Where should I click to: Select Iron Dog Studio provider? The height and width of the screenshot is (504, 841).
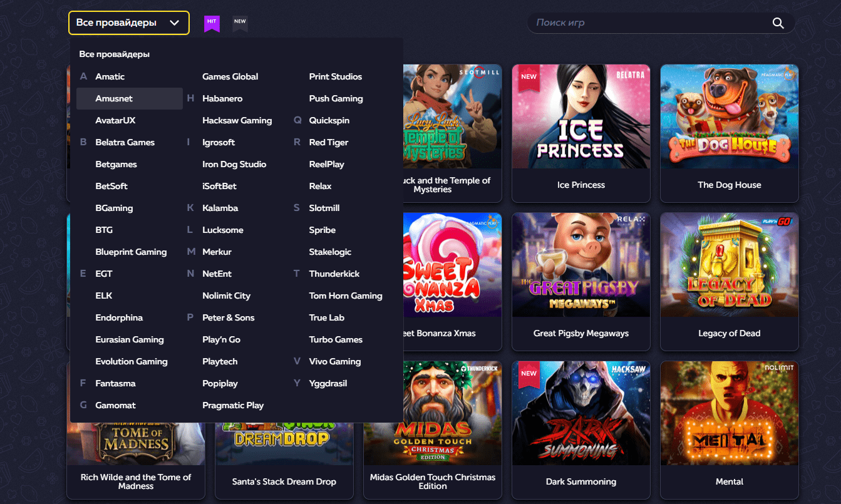[x=234, y=164]
